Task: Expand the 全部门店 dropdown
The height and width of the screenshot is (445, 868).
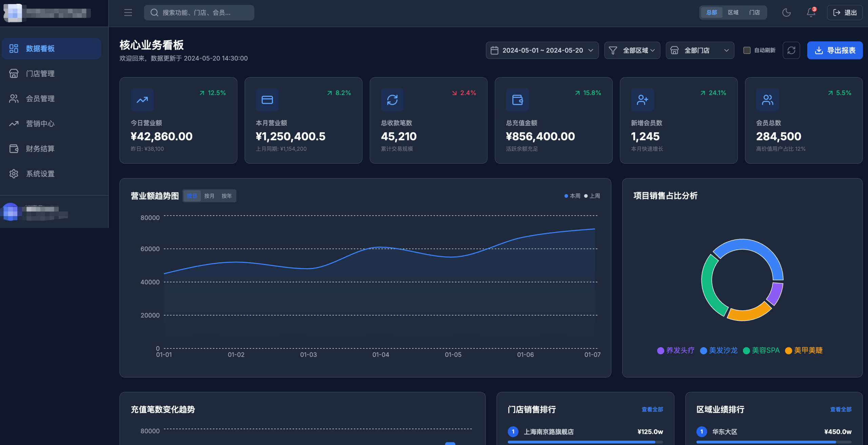Action: point(700,50)
